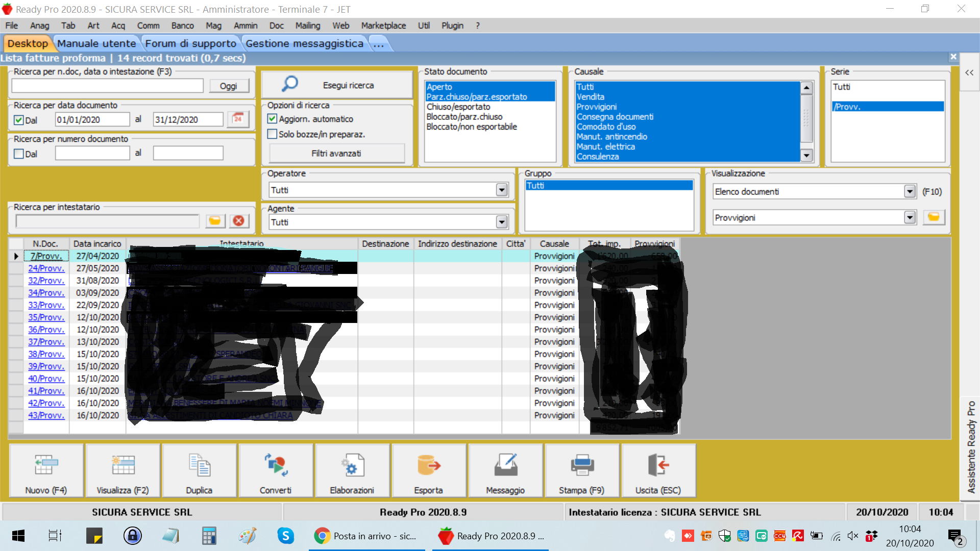This screenshot has width=980, height=551.
Task: Select Tutti in Gruppo list
Action: pyautogui.click(x=609, y=185)
